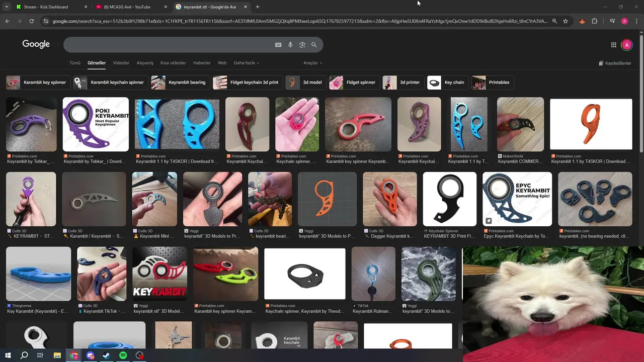644x362 pixels.
Task: Open Steam from taskbar
Action: [x=107, y=355]
